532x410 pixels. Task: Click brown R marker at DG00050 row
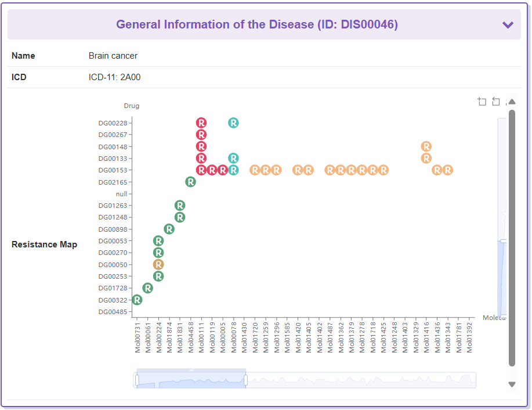(x=158, y=264)
